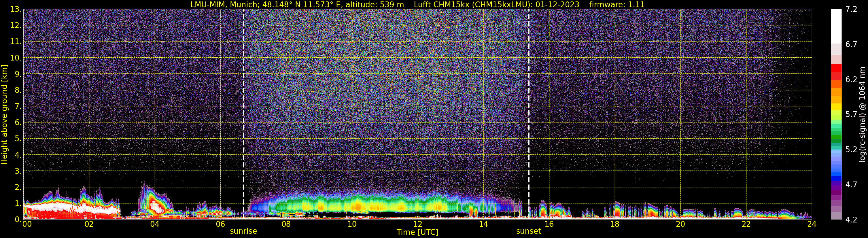The image size is (868, 238).
Task: Click the colorbar tick value "6.2"
Action: (851, 79)
